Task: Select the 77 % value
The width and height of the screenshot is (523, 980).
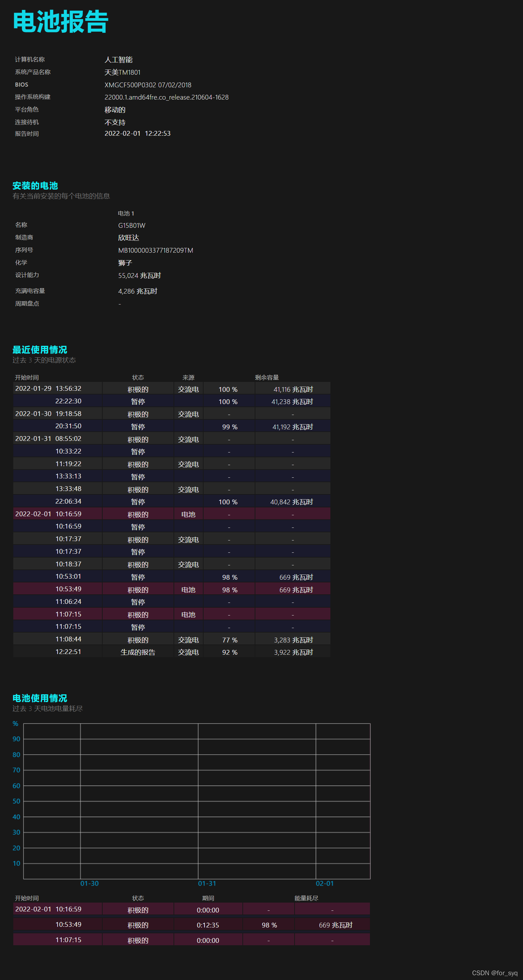Action: point(230,640)
